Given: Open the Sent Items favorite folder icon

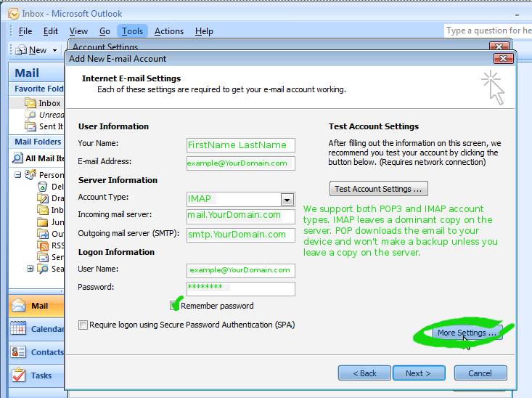Looking at the screenshot, I should tap(30, 126).
